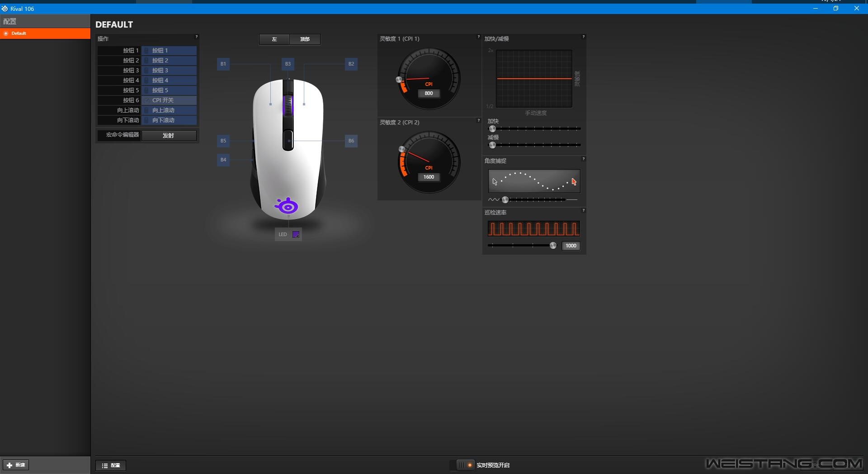Open the 按钮 1 action dropdown
This screenshot has height=474, width=868.
point(169,51)
